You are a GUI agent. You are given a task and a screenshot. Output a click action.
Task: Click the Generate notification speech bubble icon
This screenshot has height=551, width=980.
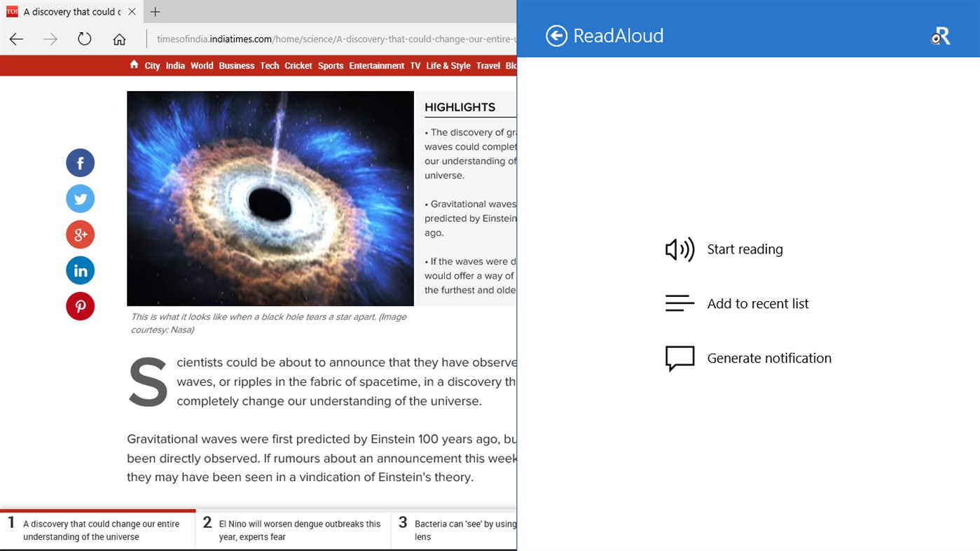(x=679, y=358)
